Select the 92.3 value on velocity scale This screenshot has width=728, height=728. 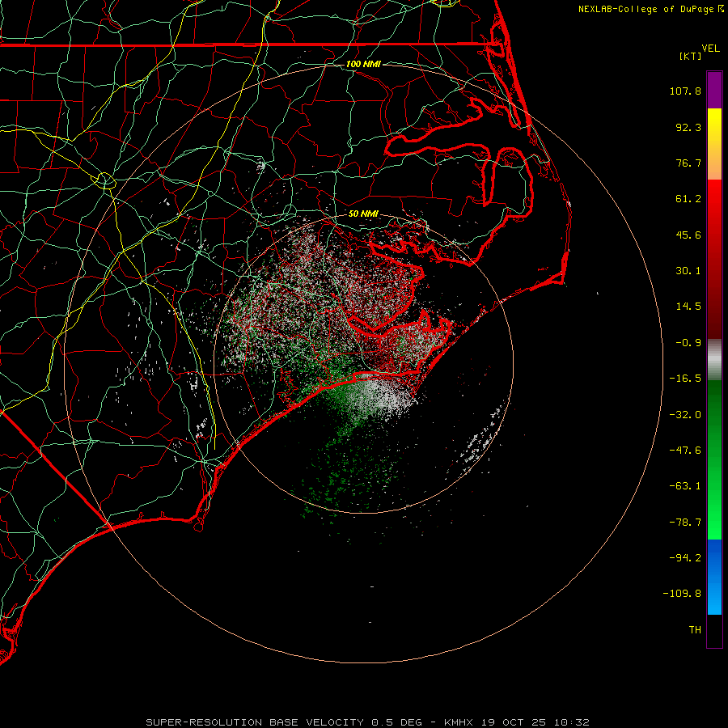(688, 127)
